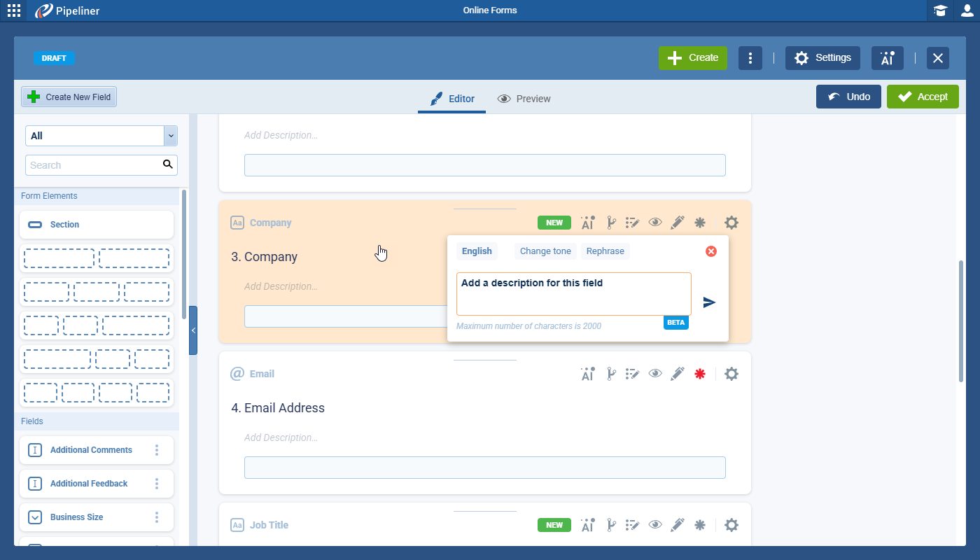Click the Accept button
The width and height of the screenshot is (980, 560).
tap(922, 97)
